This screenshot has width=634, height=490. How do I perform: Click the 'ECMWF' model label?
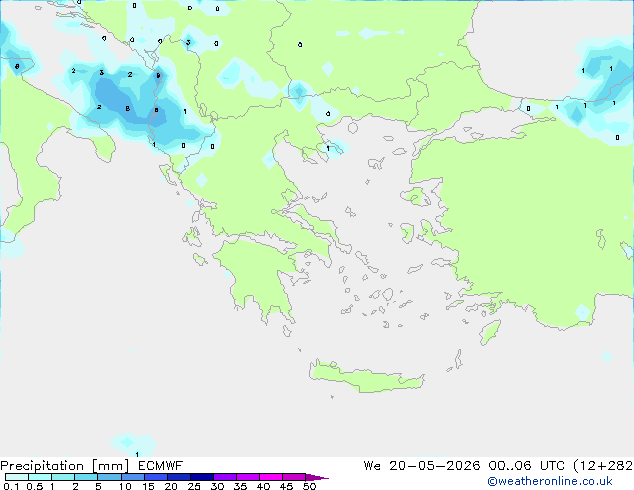pos(161,466)
